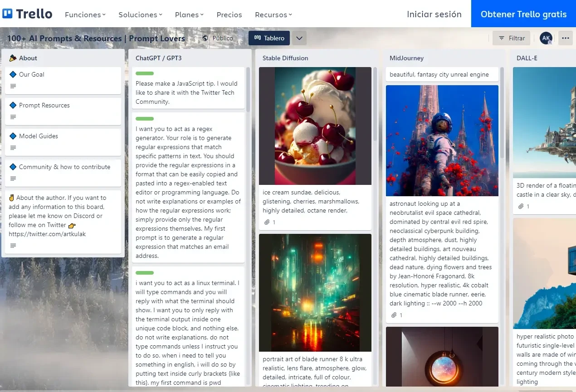Open the Filtrar board filter
Screen dimensions: 576x392
(511, 38)
